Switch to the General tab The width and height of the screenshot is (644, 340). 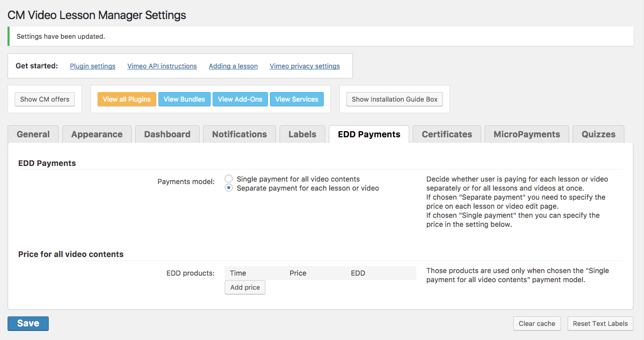pos(33,134)
